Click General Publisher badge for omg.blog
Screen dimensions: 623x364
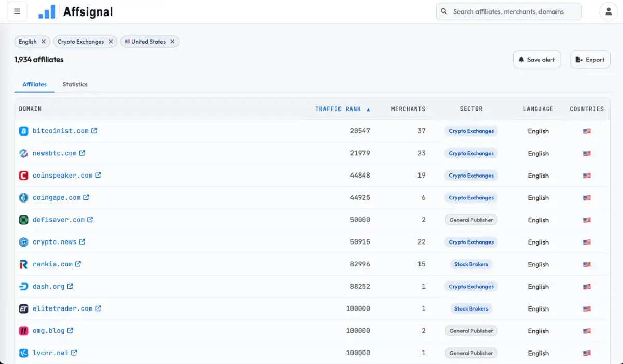pyautogui.click(x=471, y=331)
